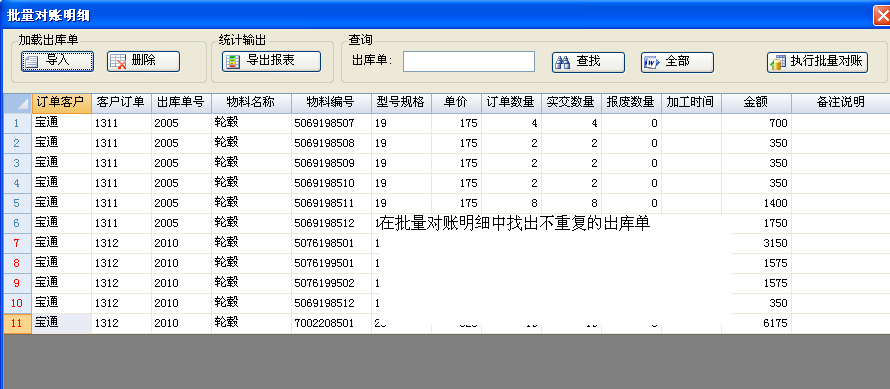890x389 pixels.
Task: Select row header number 3
Action: (x=18, y=163)
